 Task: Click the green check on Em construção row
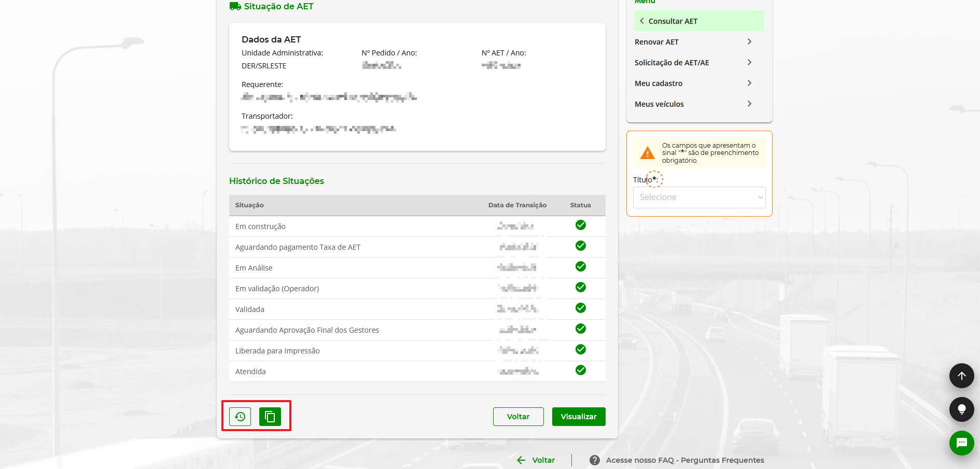581,225
